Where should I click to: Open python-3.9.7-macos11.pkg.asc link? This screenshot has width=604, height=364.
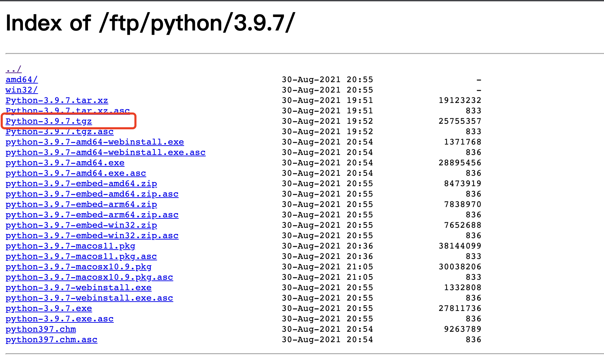[81, 256]
